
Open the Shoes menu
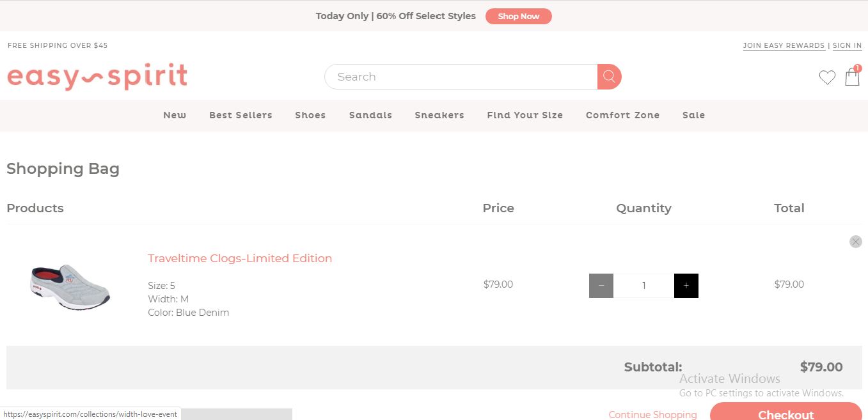click(x=310, y=115)
